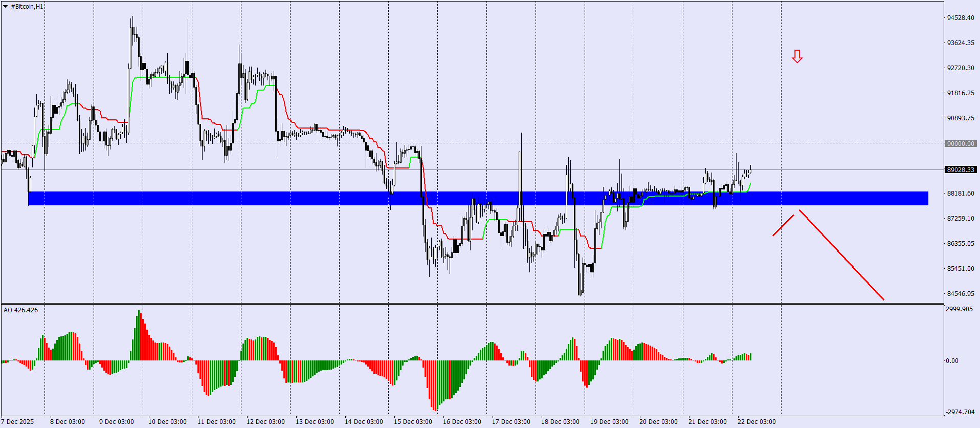Click the AO scale value -2974.704
Viewport: 980px width, 428px height.
(x=961, y=412)
